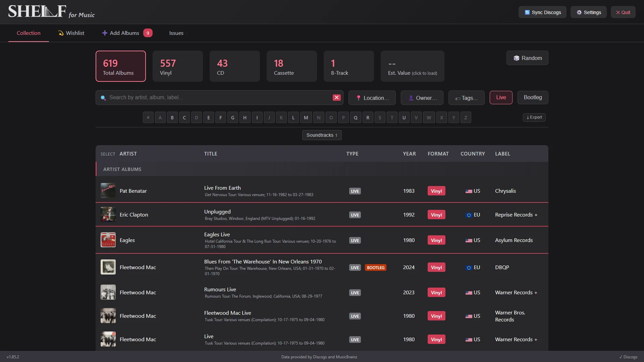Screen dimensions: 644x362
Task: Sort by the TITLE column header
Action: (x=211, y=154)
